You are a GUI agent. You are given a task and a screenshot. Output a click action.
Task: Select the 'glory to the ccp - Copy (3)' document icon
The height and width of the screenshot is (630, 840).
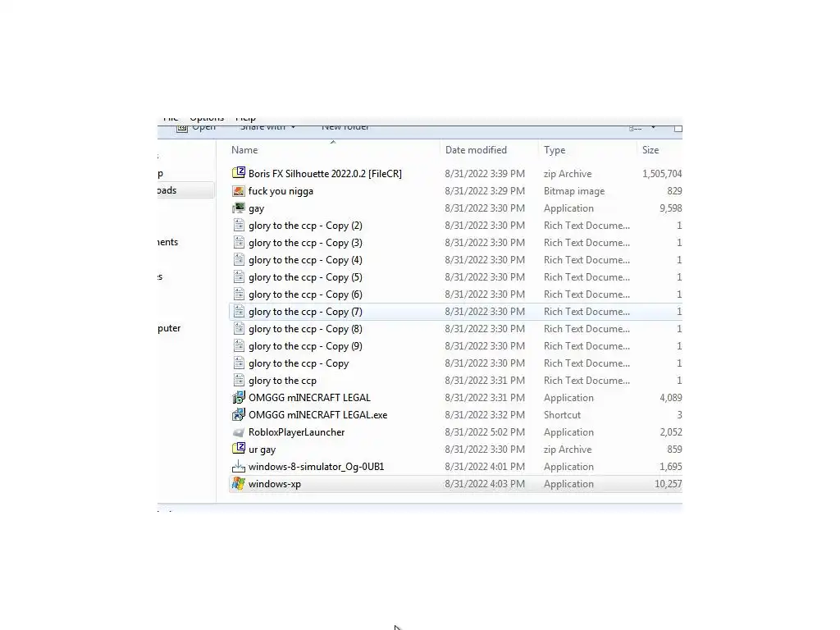239,242
